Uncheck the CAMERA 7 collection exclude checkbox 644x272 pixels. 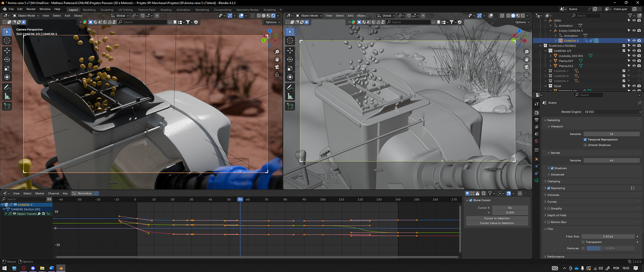click(x=624, y=71)
